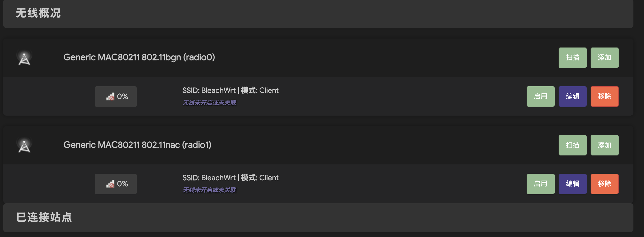
Task: Enable the radio1 BleachWrt network (启用)
Action: 540,184
